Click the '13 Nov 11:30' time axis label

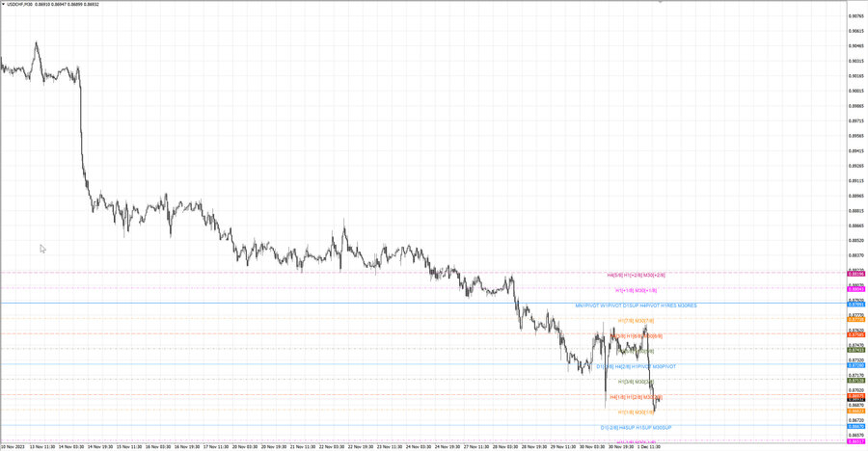point(42,446)
